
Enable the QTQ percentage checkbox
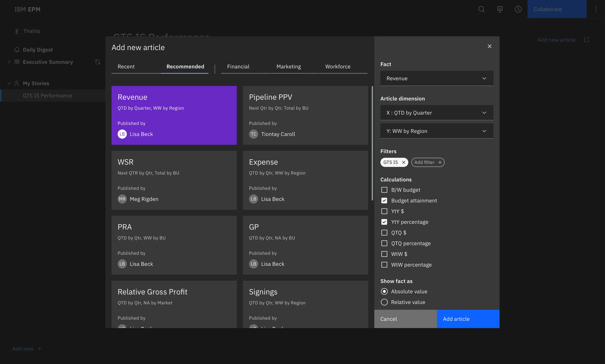click(x=384, y=243)
